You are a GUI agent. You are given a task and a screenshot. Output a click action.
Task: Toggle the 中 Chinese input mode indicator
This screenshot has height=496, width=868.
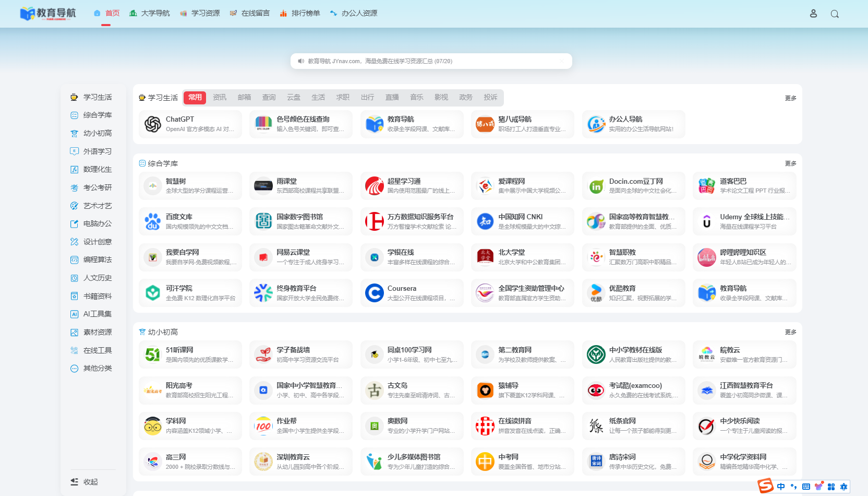(x=781, y=487)
